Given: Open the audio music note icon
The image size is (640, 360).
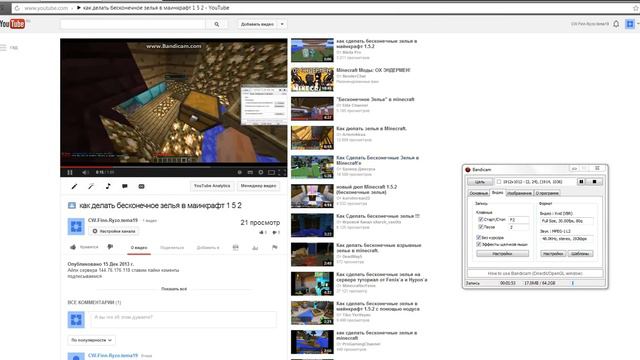Looking at the screenshot, I should click(x=108, y=187).
